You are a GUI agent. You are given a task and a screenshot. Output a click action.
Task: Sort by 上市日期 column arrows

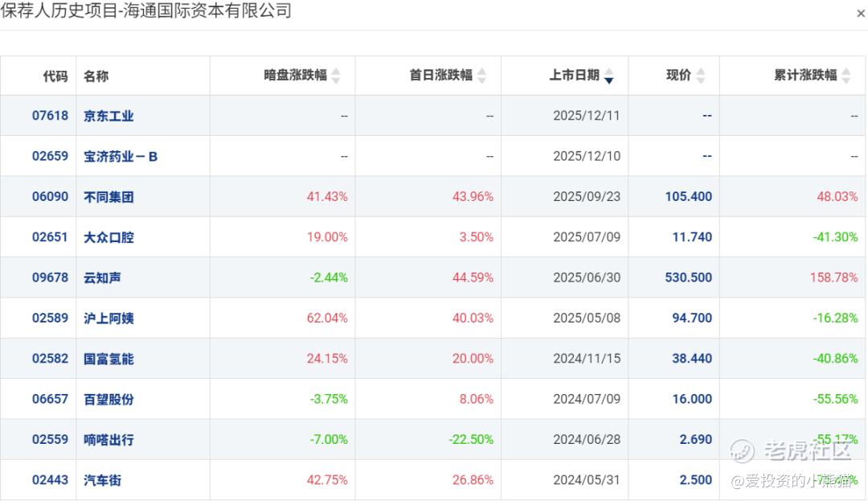pos(609,76)
